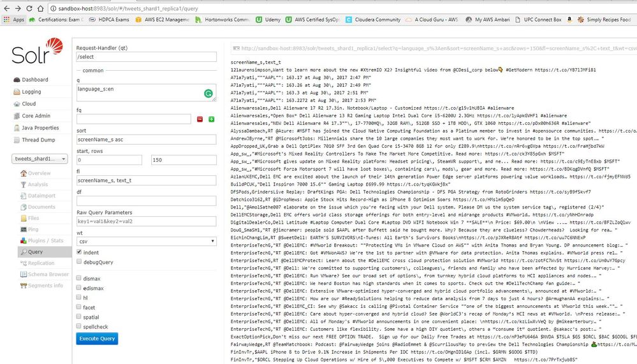Click site info icon in address bar
This screenshot has width=637, height=364.
[53, 8]
